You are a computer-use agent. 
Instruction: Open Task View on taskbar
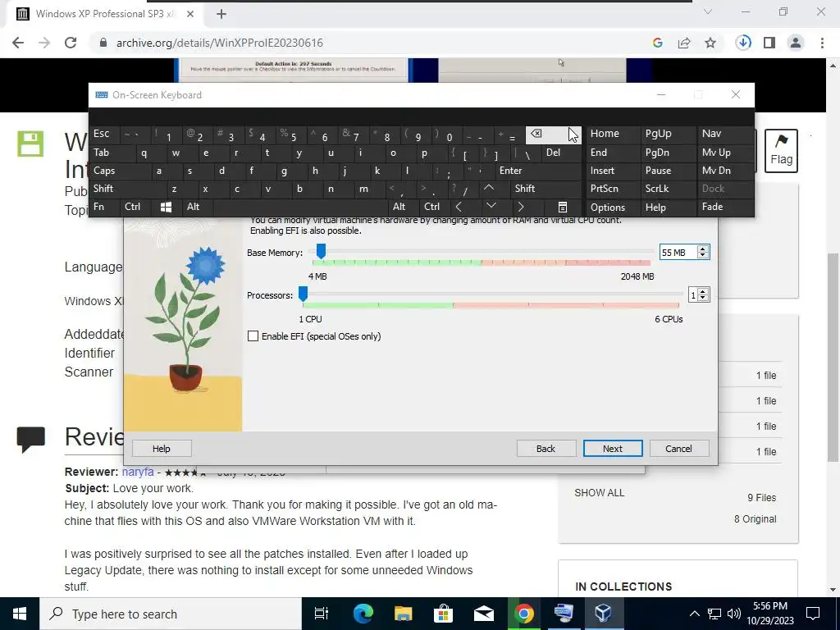[321, 614]
